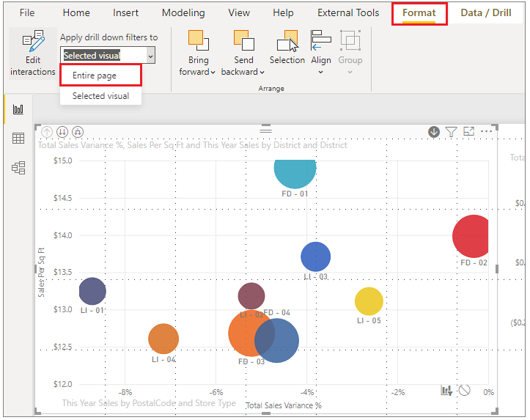Choose Selected visual option in dropdown list

[x=100, y=96]
